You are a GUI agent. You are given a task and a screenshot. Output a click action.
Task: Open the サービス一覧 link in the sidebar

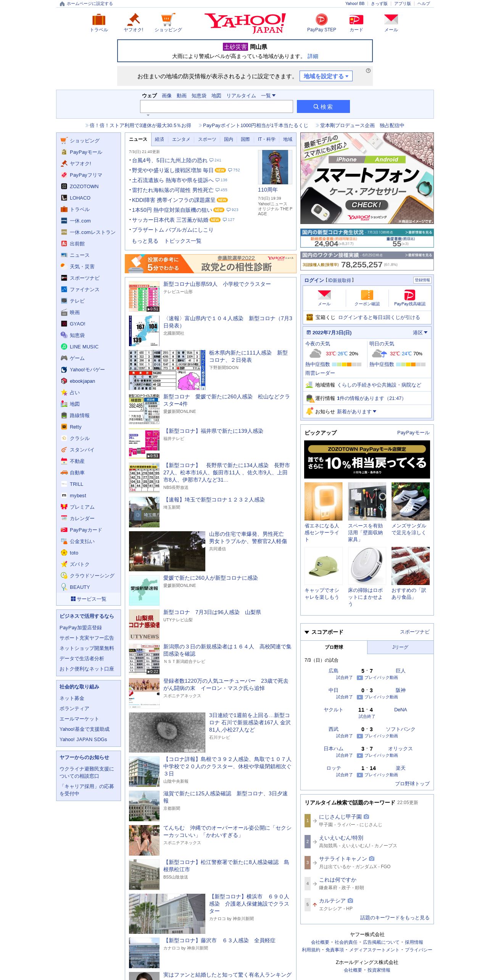(x=89, y=599)
